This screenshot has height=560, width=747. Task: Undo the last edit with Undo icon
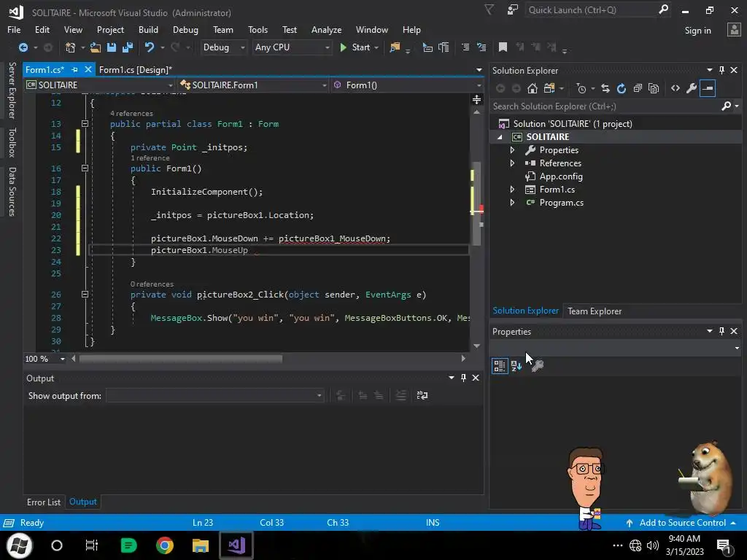[x=149, y=47]
